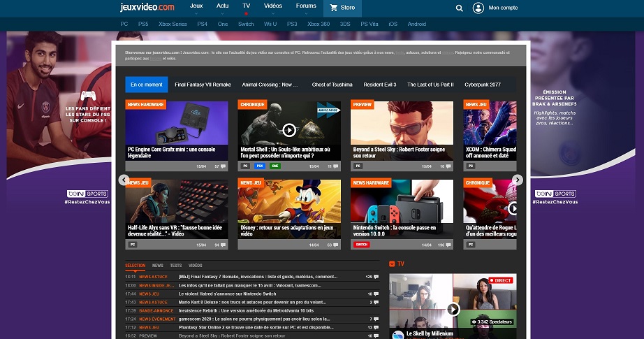The image size is (644, 339).
Task: Click the Mon compte avatar icon
Action: (x=478, y=8)
